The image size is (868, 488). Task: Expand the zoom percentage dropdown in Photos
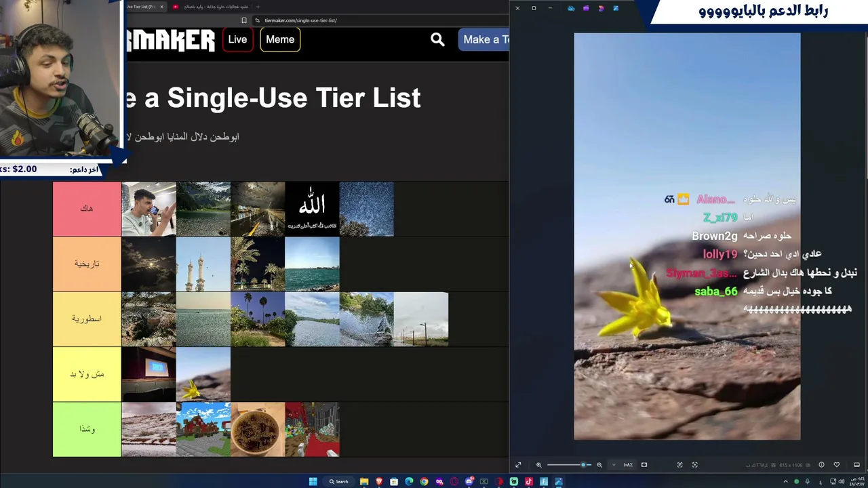click(x=614, y=465)
